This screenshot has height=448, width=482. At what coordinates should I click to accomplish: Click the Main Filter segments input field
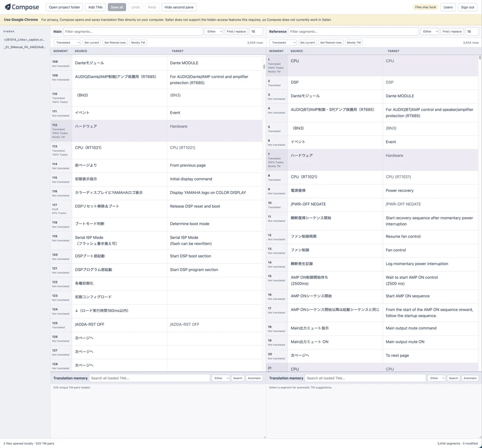pyautogui.click(x=133, y=31)
